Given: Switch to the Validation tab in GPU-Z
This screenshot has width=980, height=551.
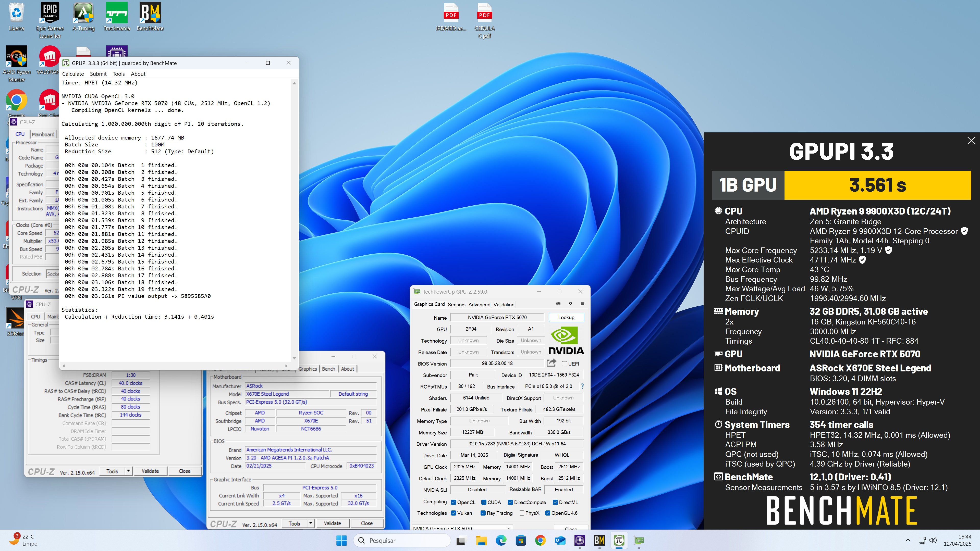Looking at the screenshot, I should (x=504, y=305).
